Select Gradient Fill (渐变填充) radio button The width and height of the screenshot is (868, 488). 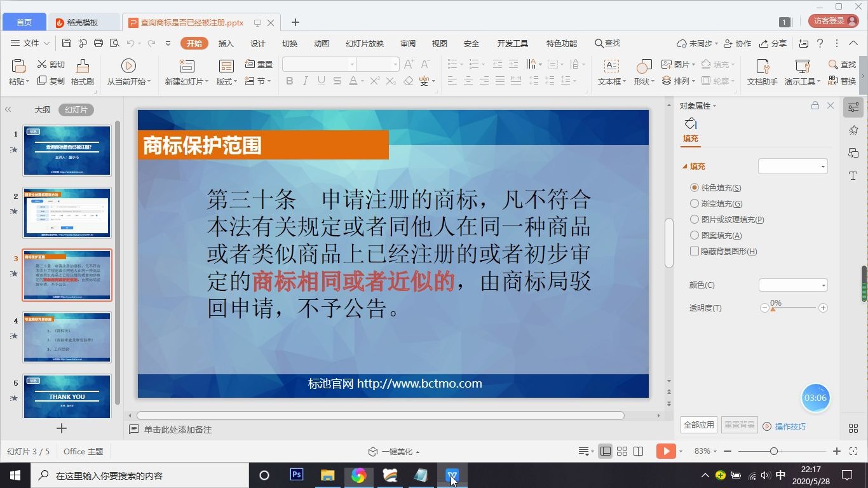695,203
